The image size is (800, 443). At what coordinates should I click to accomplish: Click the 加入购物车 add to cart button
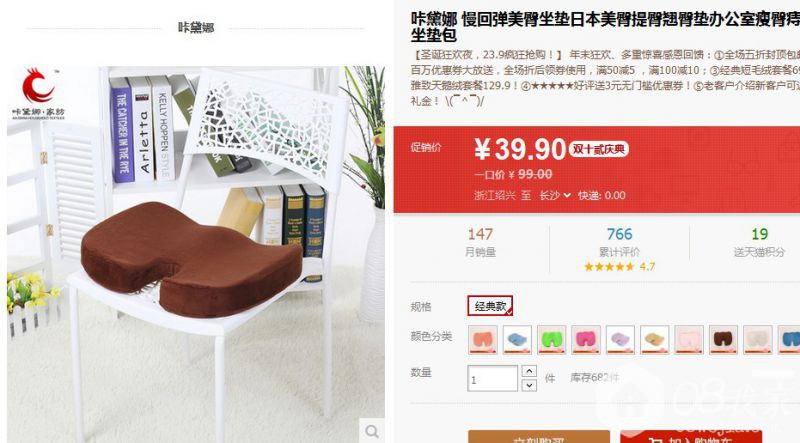tap(691, 437)
